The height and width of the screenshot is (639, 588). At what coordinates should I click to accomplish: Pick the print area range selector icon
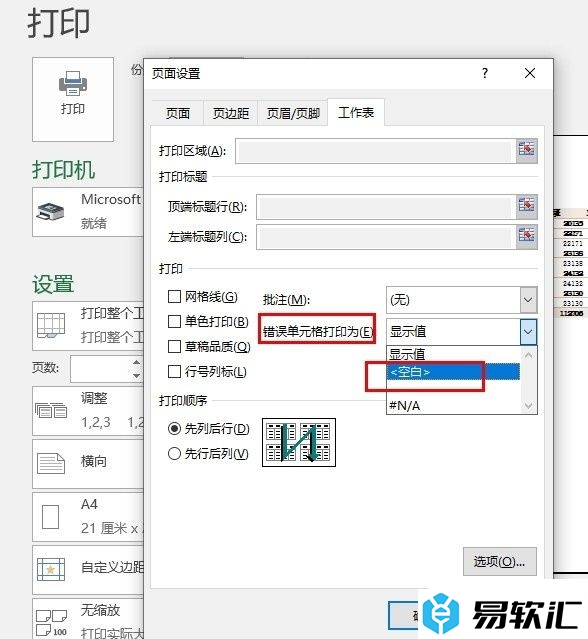pos(526,151)
